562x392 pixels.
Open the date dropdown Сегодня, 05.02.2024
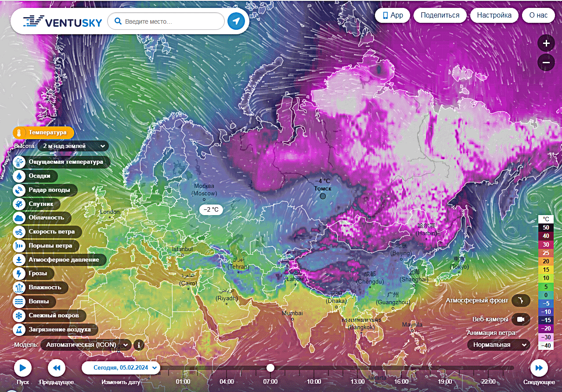point(121,368)
